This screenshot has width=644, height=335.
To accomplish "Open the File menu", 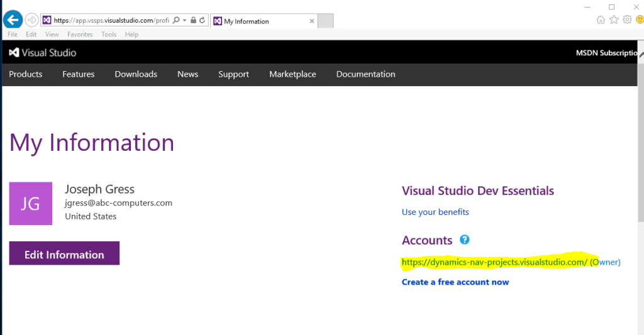I will (13, 35).
